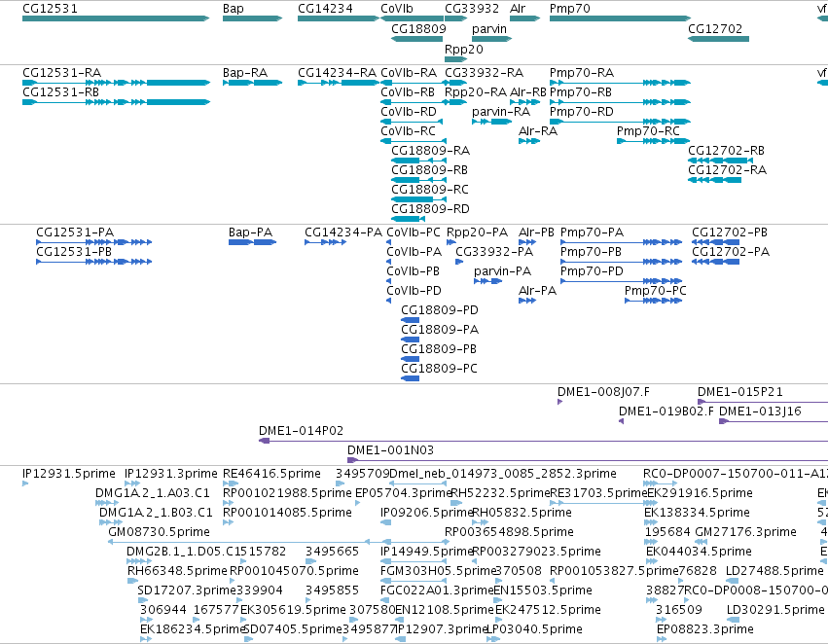Click protein Alr-PB

click(527, 242)
